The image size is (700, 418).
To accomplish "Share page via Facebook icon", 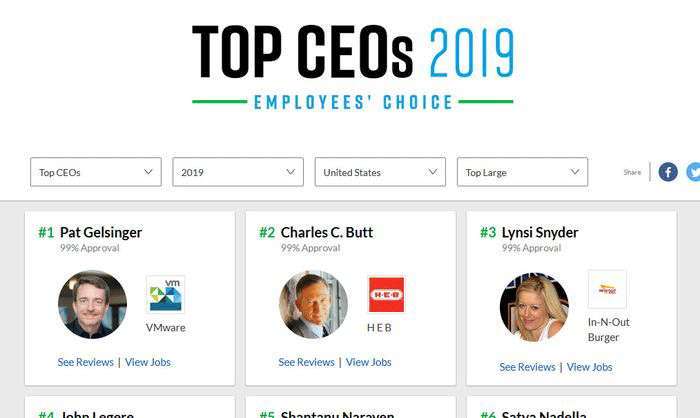I will click(667, 172).
